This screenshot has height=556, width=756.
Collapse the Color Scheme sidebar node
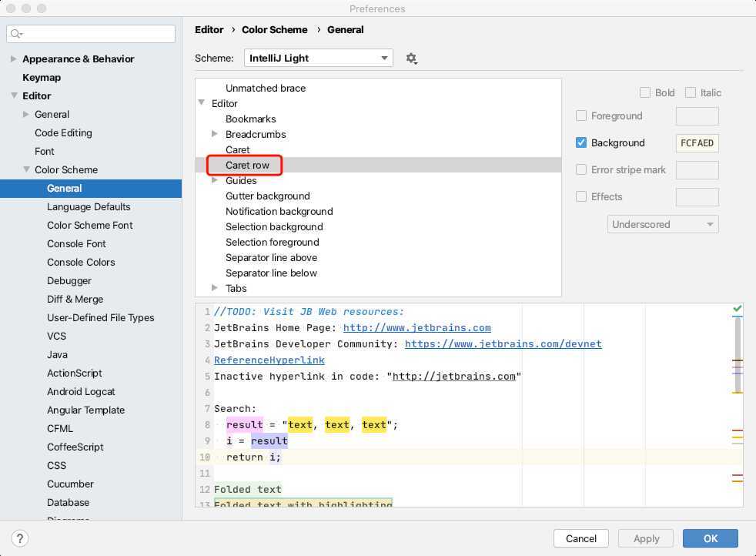(26, 169)
